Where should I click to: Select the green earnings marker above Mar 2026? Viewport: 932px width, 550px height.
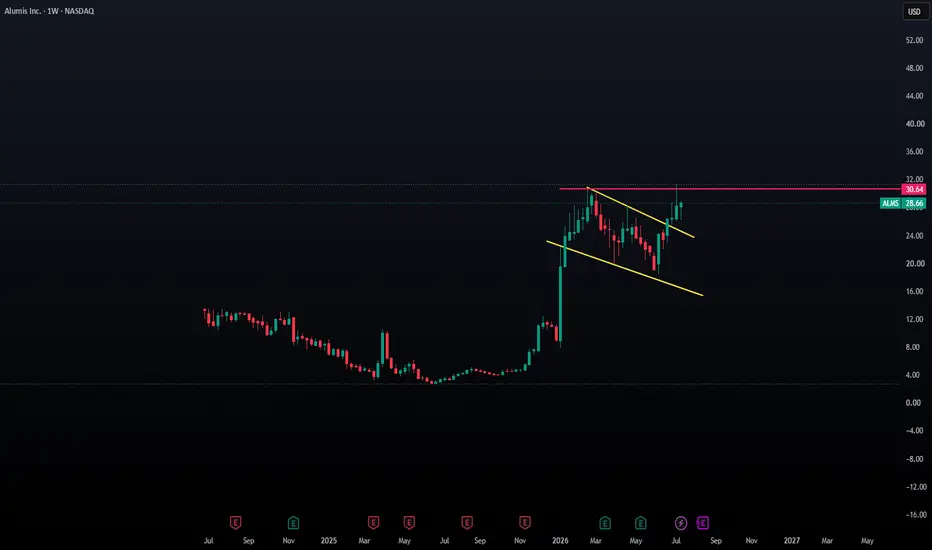[604, 523]
